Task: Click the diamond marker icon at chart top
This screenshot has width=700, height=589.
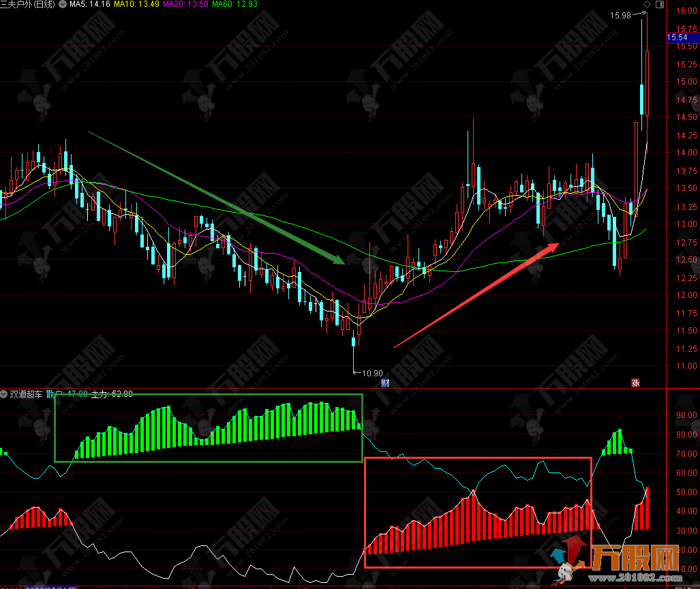Action: (x=648, y=5)
